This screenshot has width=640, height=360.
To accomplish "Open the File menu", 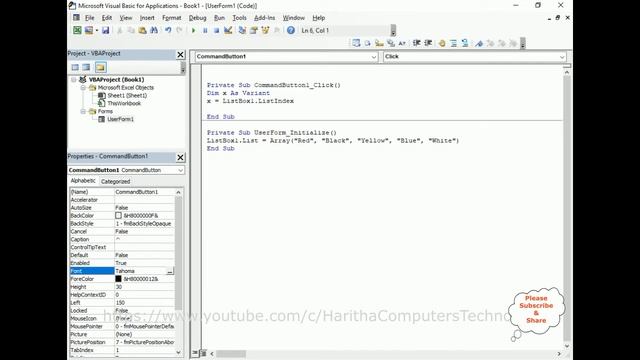I will [89, 18].
